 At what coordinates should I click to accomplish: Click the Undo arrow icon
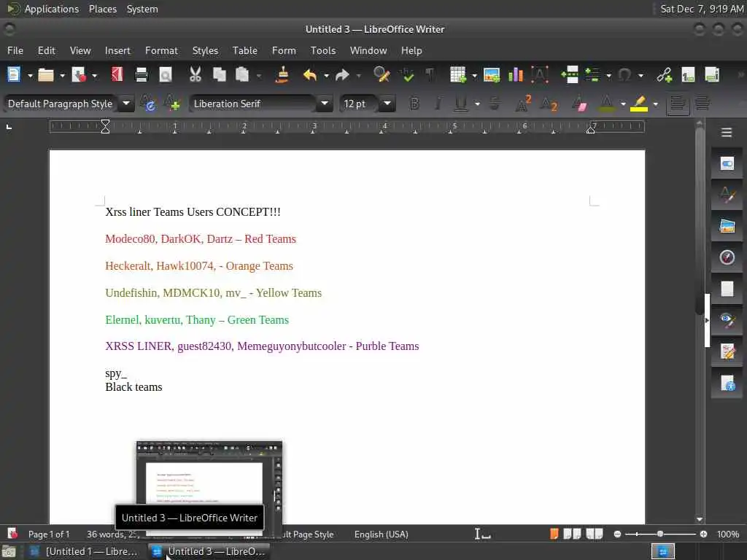[310, 75]
